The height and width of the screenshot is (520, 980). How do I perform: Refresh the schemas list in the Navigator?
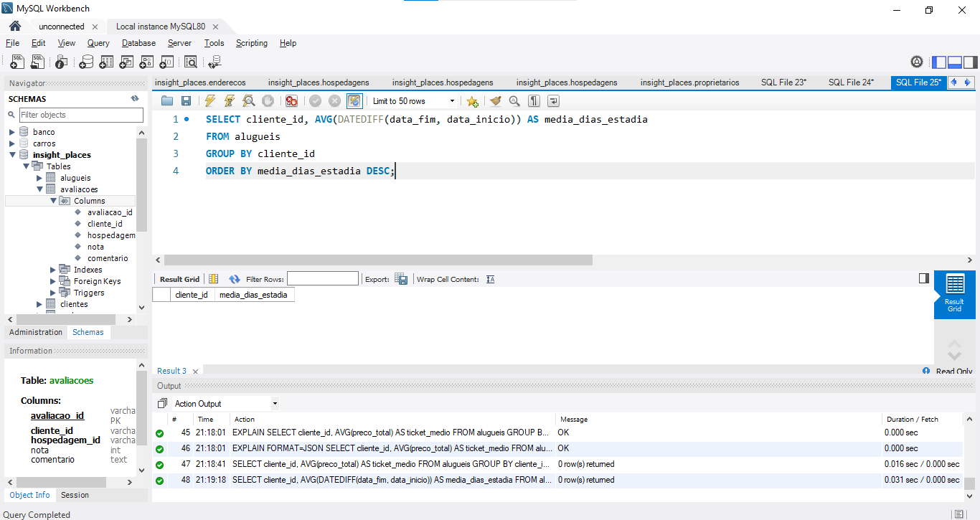tap(135, 99)
